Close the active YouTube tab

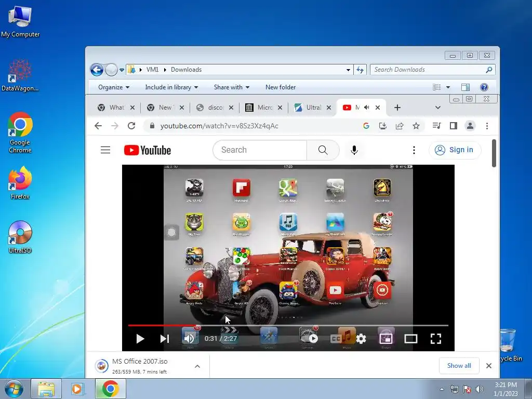[378, 108]
